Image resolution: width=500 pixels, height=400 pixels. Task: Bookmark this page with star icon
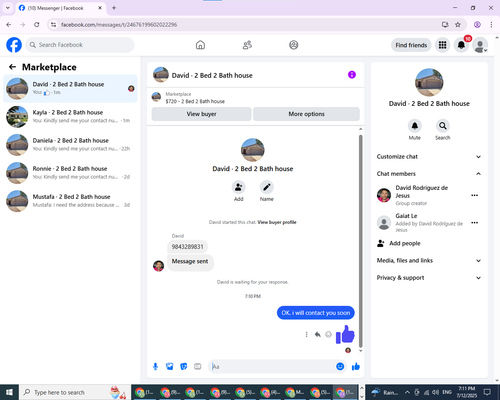coord(458,25)
